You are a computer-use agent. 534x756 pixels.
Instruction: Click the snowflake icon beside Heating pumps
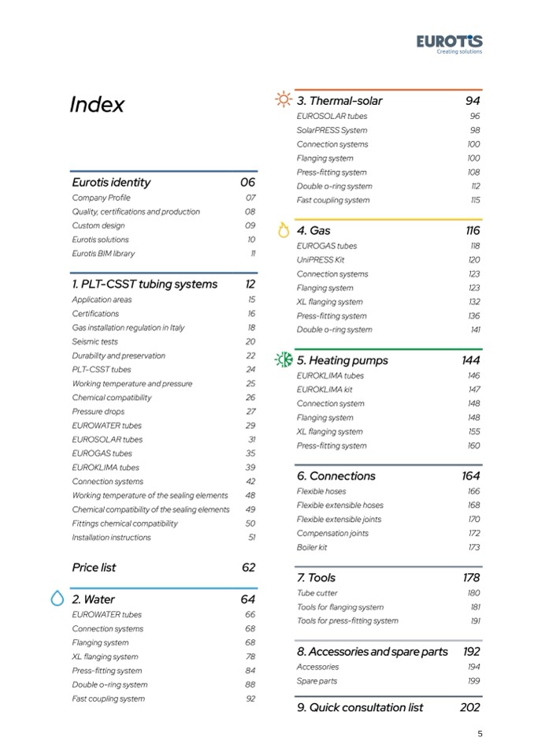[283, 360]
